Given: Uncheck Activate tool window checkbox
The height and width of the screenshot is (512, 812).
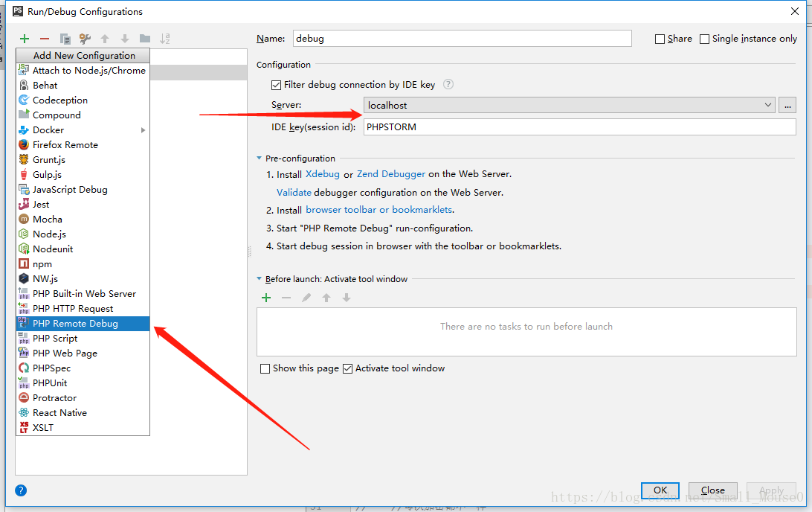Looking at the screenshot, I should click(x=348, y=368).
